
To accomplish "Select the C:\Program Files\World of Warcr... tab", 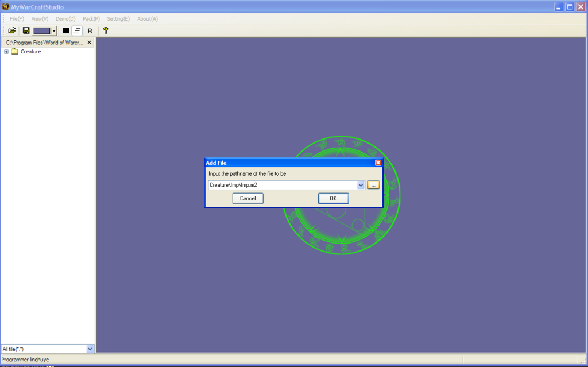I will (45, 43).
